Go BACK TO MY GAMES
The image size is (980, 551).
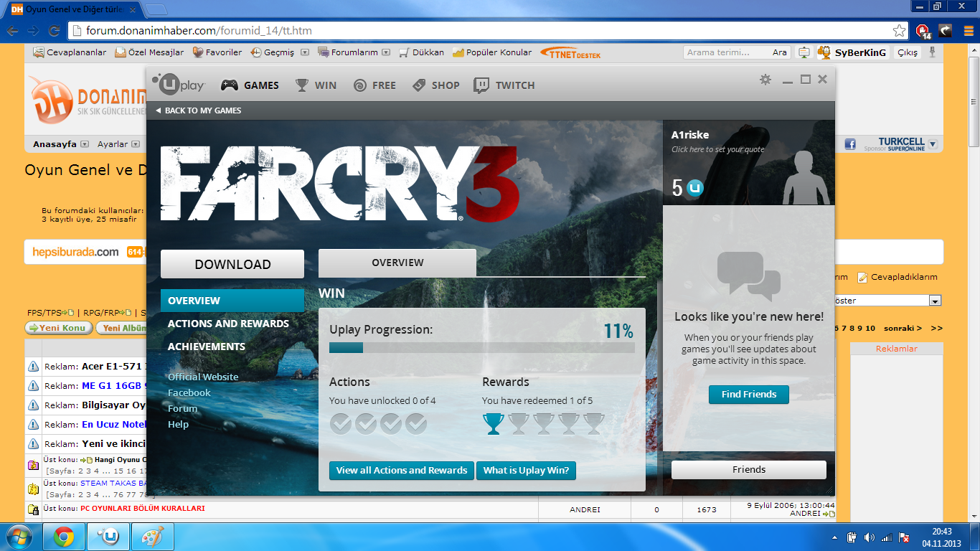click(x=198, y=110)
